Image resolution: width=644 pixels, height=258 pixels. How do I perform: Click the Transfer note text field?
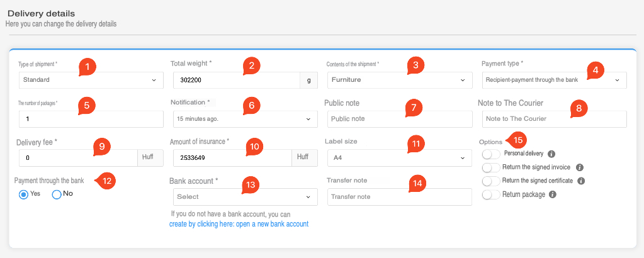click(x=399, y=197)
